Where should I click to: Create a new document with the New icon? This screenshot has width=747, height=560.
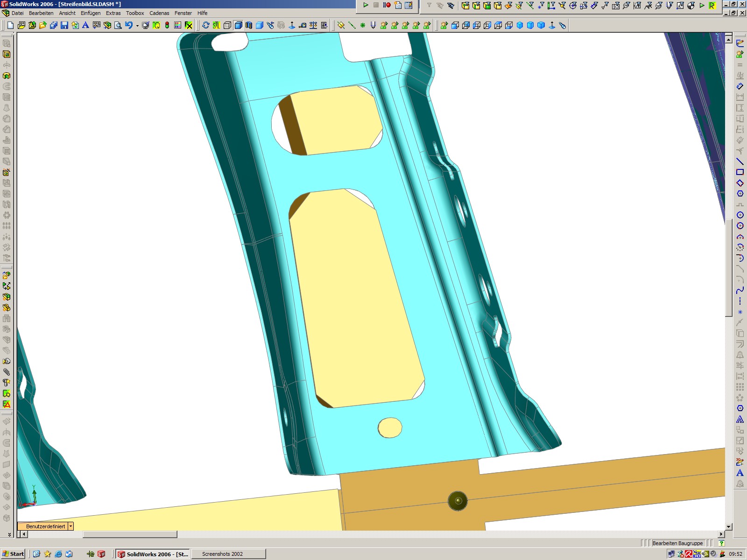coord(10,25)
